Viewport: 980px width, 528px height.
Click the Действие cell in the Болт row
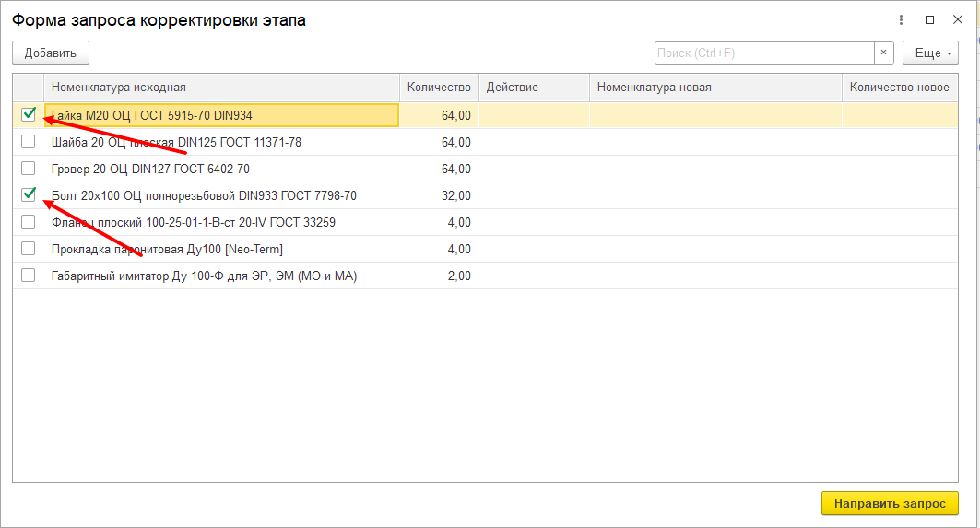[535, 195]
